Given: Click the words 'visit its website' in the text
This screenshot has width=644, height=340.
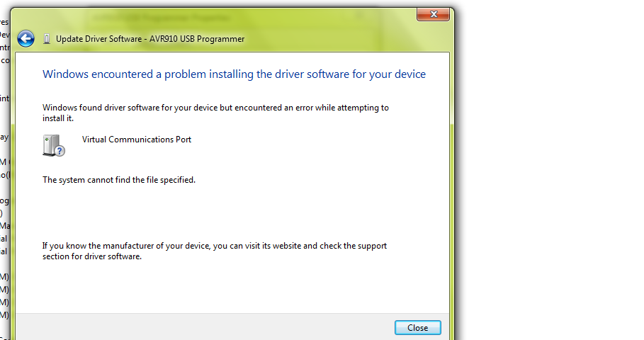Looking at the screenshot, I should (273, 246).
